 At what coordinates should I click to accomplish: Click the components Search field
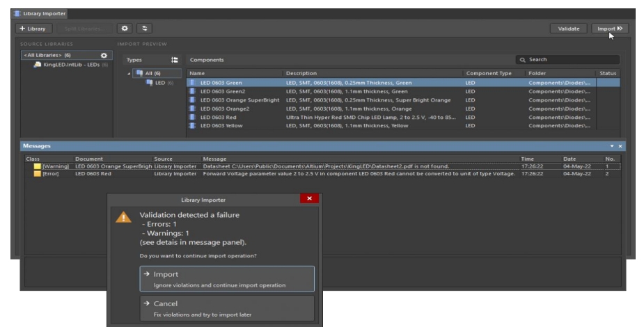click(x=567, y=60)
